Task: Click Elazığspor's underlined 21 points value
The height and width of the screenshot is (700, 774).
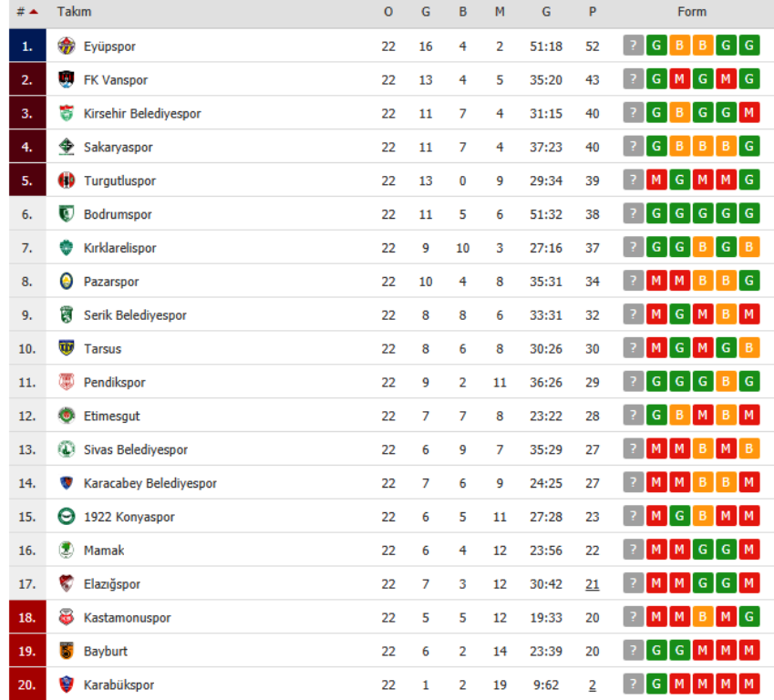Action: click(x=593, y=584)
